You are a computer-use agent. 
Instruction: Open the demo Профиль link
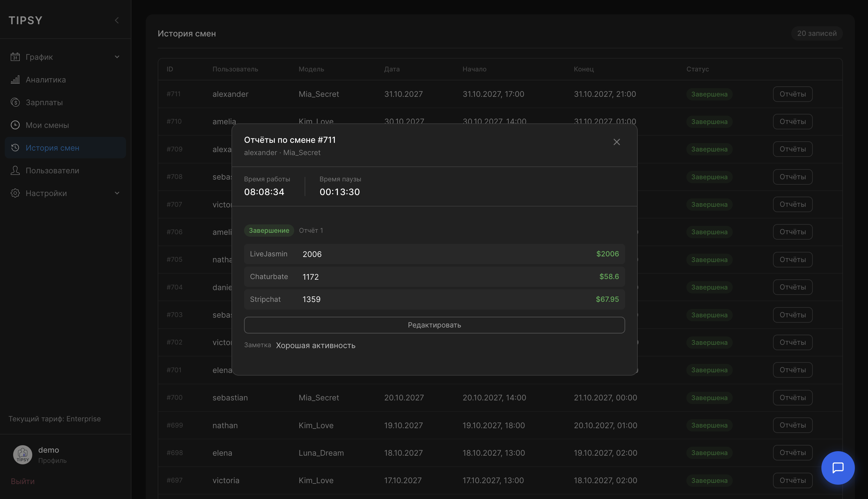click(52, 460)
